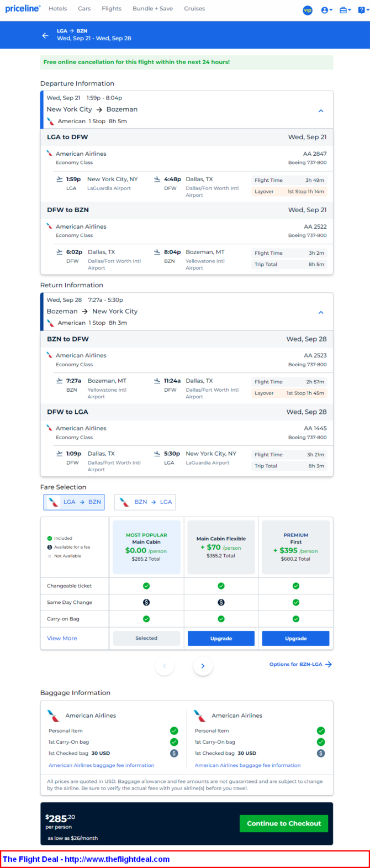Click Continue to Checkout

pos(284,823)
